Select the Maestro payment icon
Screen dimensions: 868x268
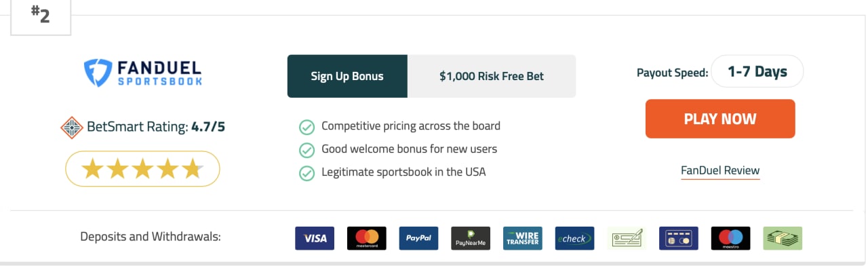(730, 238)
